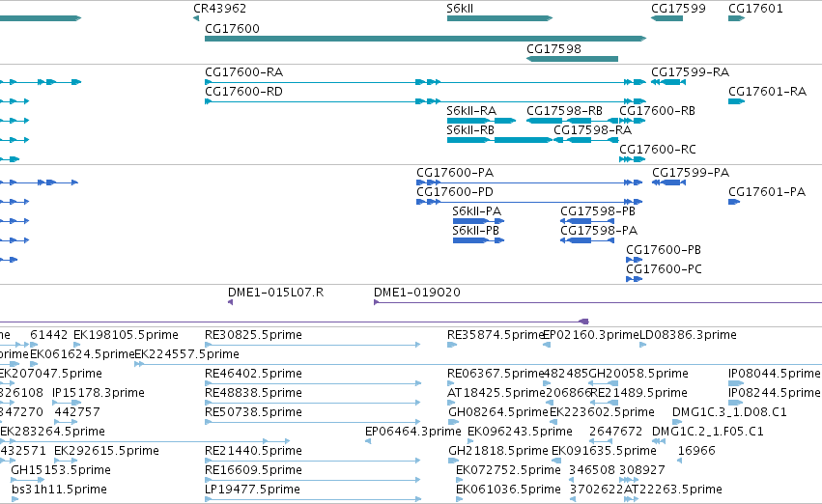Select the CG17600-PB protein label
This screenshot has width=822, height=504.
(x=664, y=250)
